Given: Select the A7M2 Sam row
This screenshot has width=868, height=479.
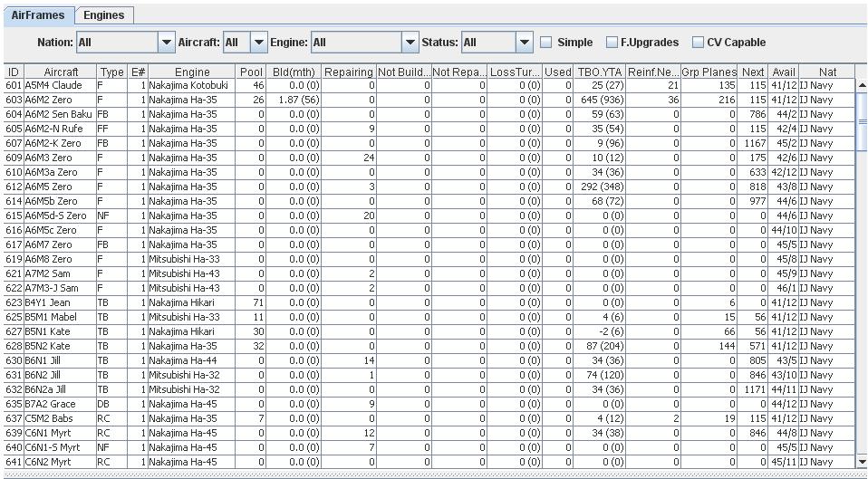Looking at the screenshot, I should [429, 273].
